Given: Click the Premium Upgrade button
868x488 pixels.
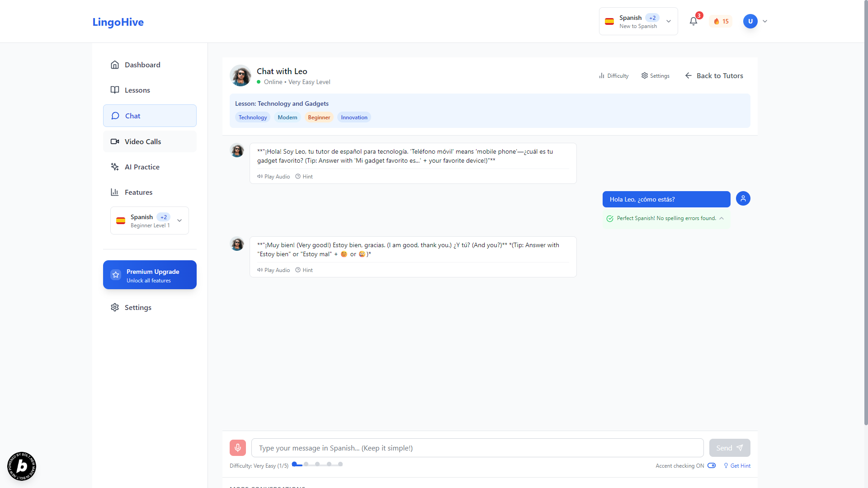Looking at the screenshot, I should point(150,275).
